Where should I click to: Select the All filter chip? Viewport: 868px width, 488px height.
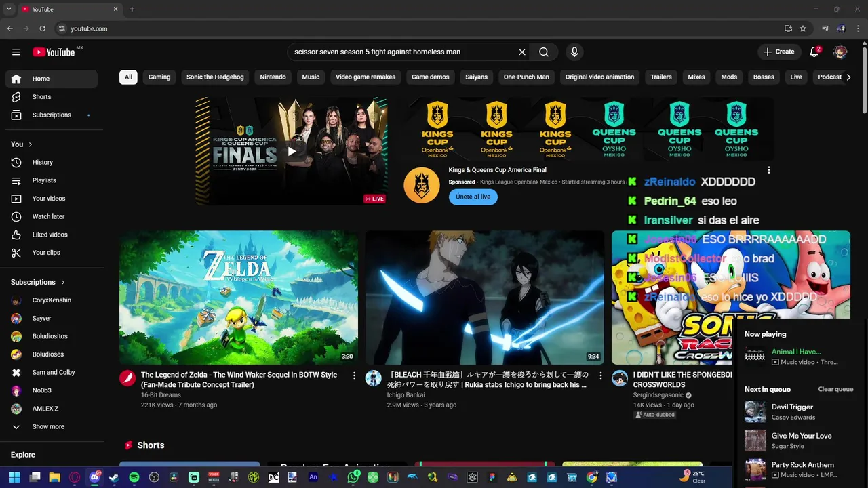[x=128, y=77]
